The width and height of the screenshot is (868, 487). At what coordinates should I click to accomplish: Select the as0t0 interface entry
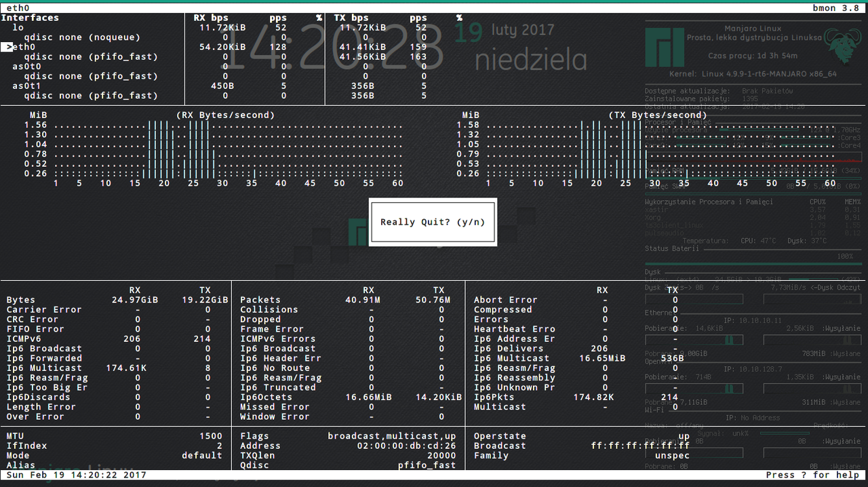26,66
